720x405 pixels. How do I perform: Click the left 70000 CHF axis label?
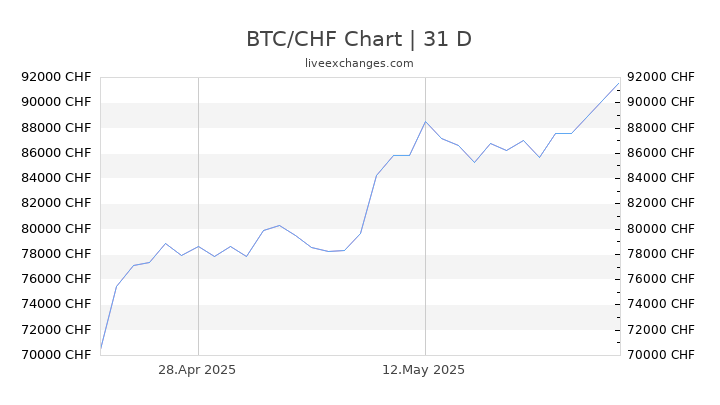[x=56, y=355]
